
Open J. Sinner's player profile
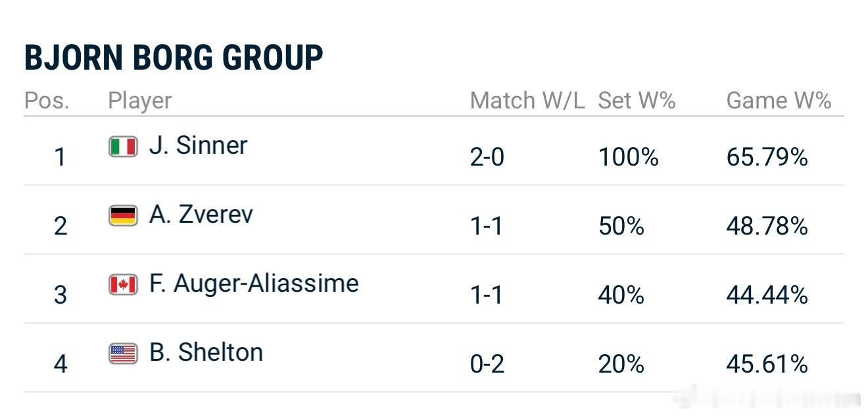click(198, 145)
